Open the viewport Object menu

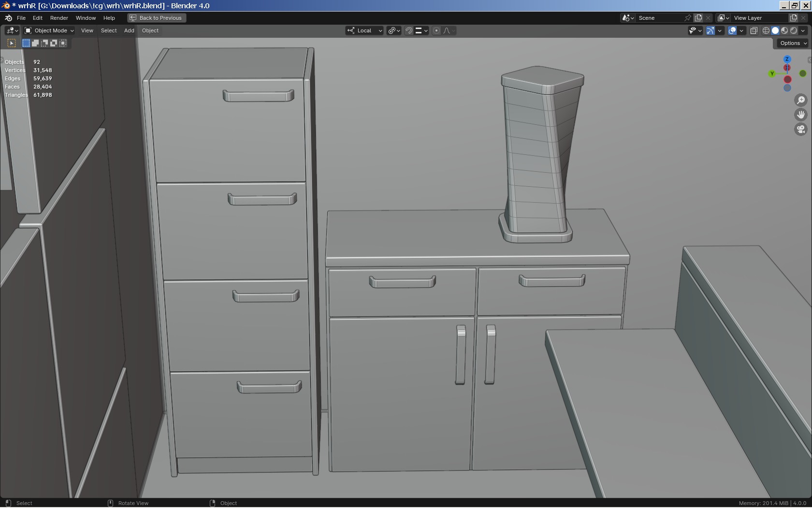[150, 30]
